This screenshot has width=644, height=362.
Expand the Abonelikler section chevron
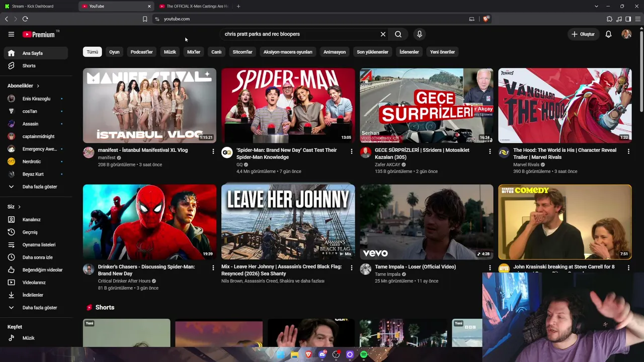(x=38, y=86)
